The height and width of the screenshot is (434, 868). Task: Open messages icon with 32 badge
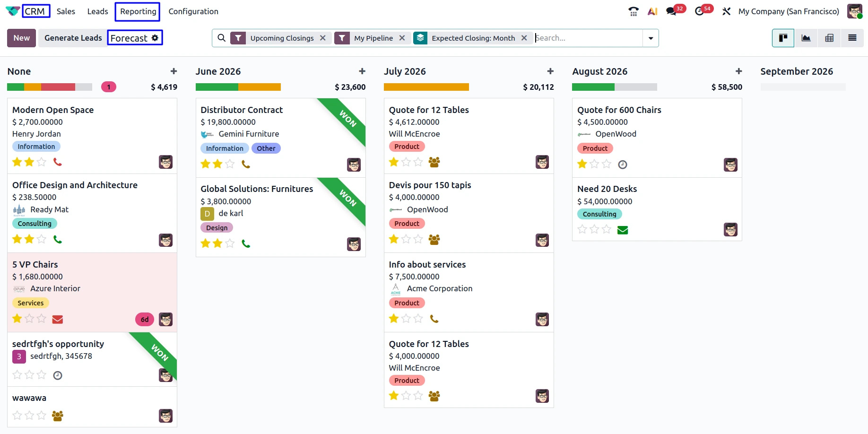click(671, 11)
